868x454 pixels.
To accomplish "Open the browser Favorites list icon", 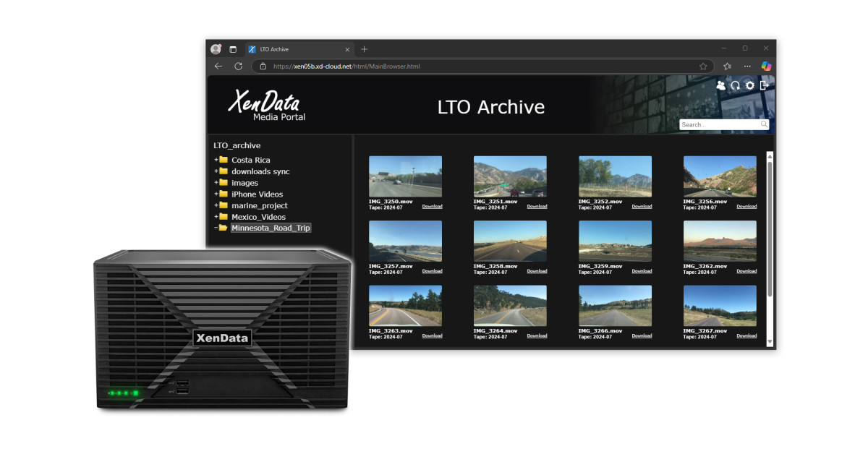I will [x=728, y=66].
